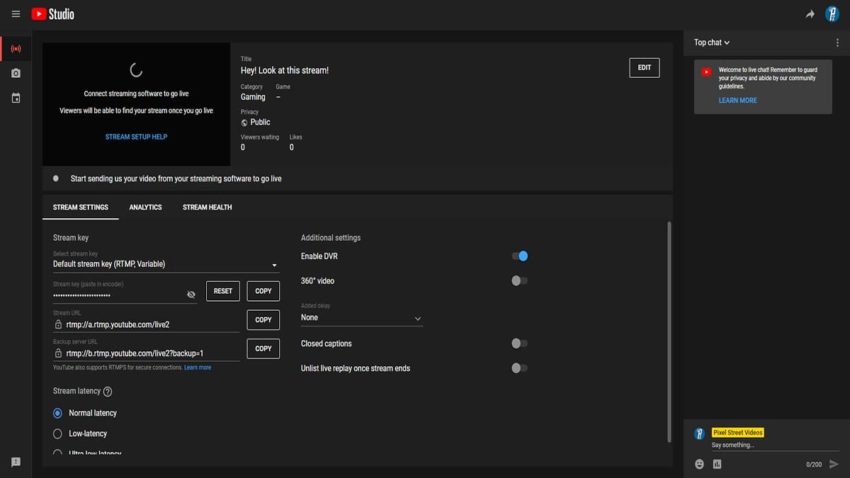Click RESET for the stream key
The height and width of the screenshot is (478, 850).
click(x=223, y=291)
